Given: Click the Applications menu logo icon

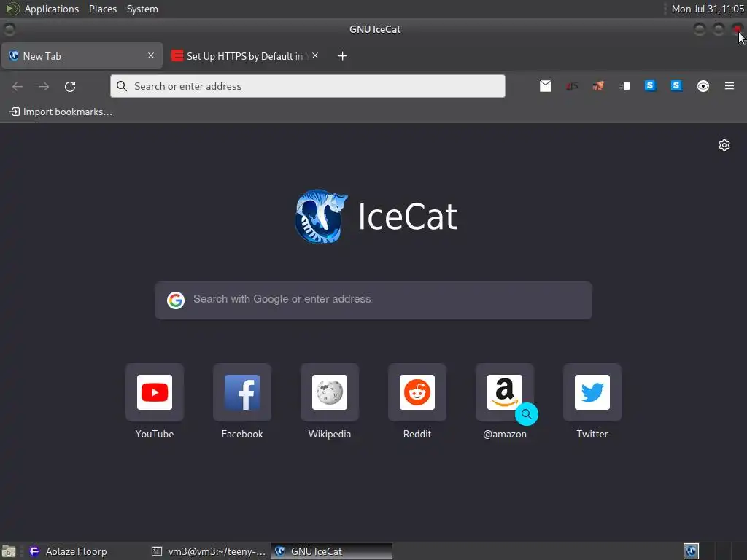Looking at the screenshot, I should click(x=12, y=9).
